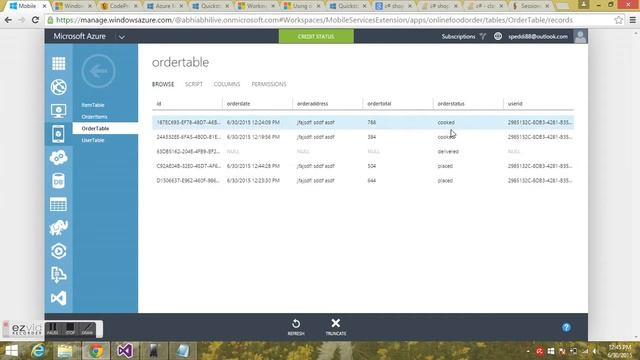640x360 pixels.
Task: Switch to the Script tab
Action: 193,84
